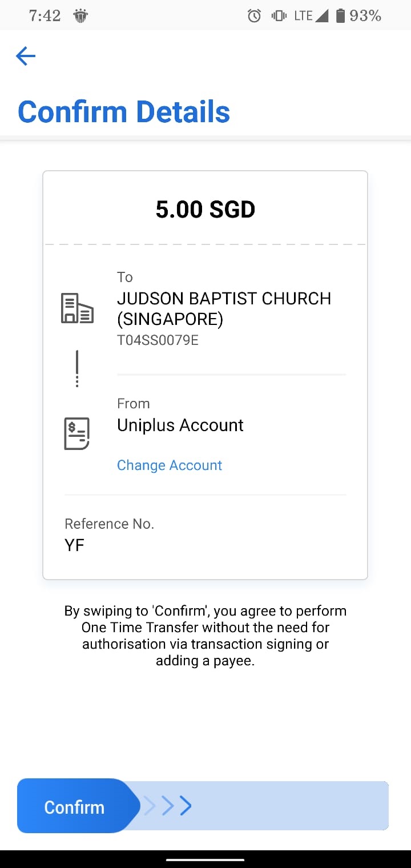The height and width of the screenshot is (868, 411).
Task: Tap the vibrate mode status icon
Action: tap(279, 16)
